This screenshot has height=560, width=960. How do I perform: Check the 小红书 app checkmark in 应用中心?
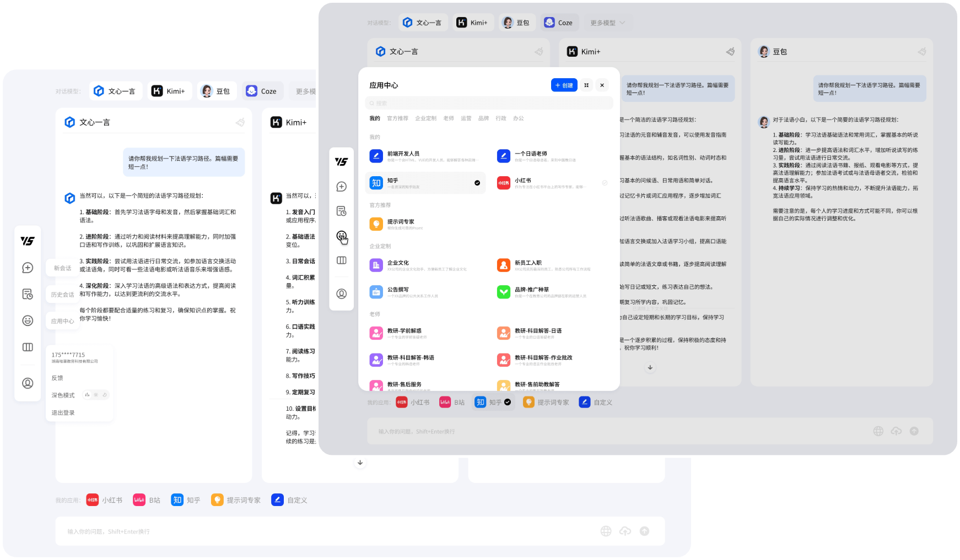tap(605, 183)
